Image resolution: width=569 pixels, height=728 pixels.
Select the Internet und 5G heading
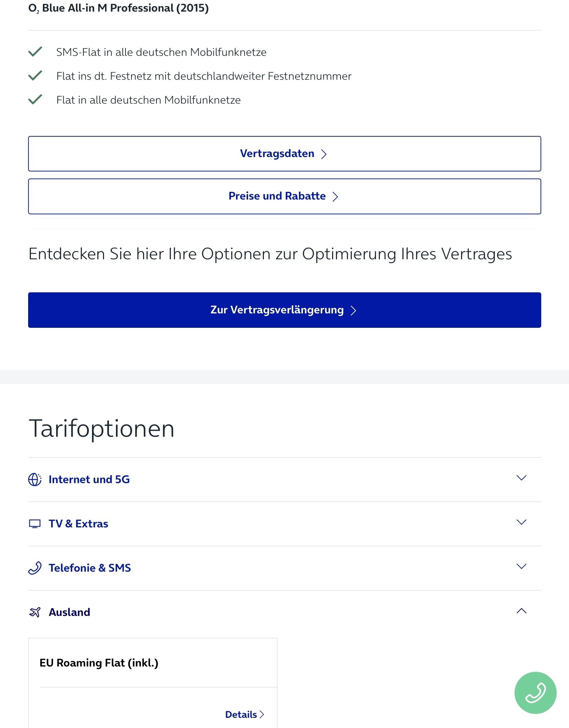(89, 479)
